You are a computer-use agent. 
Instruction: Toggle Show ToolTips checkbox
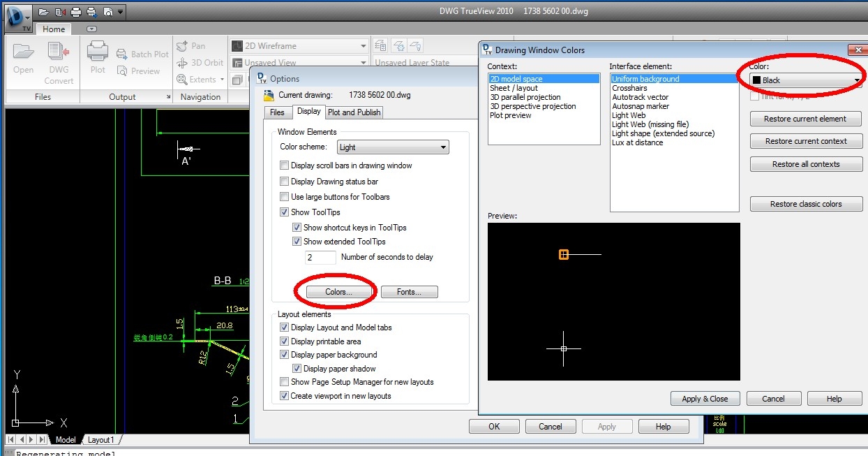point(284,212)
